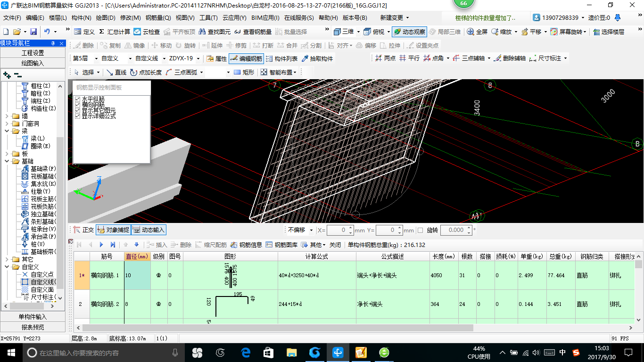Select 两点 two-point axis tool

tap(385, 58)
